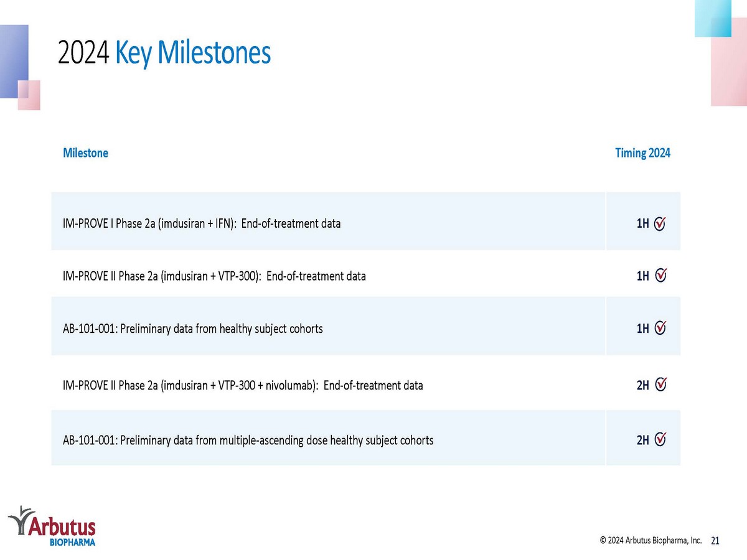
Task: Click checkmark for multiple-ascending dose cohorts row
Action: (x=660, y=440)
